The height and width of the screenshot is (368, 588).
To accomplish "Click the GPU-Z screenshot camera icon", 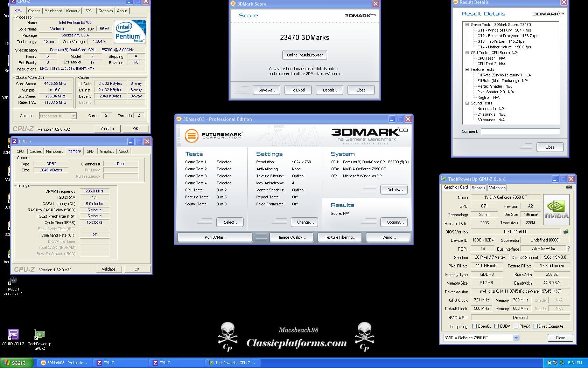I will 569,187.
